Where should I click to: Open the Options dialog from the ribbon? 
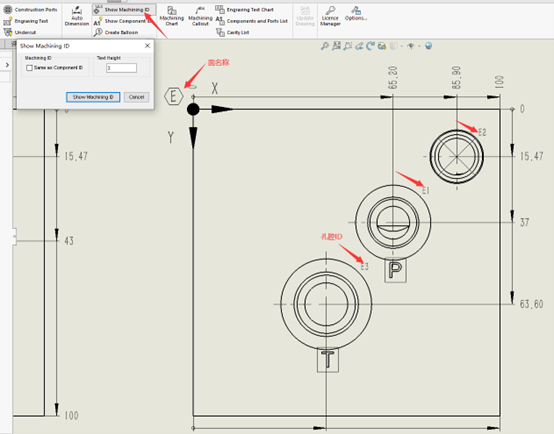pyautogui.click(x=356, y=14)
